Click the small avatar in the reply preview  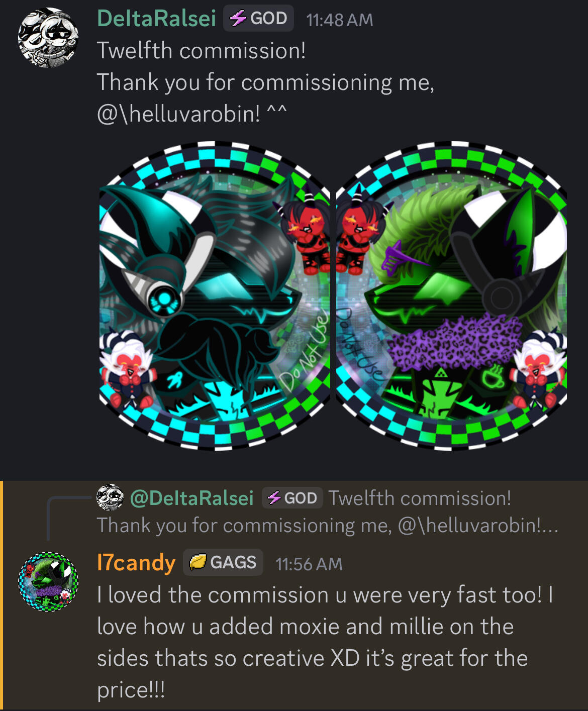pyautogui.click(x=110, y=498)
